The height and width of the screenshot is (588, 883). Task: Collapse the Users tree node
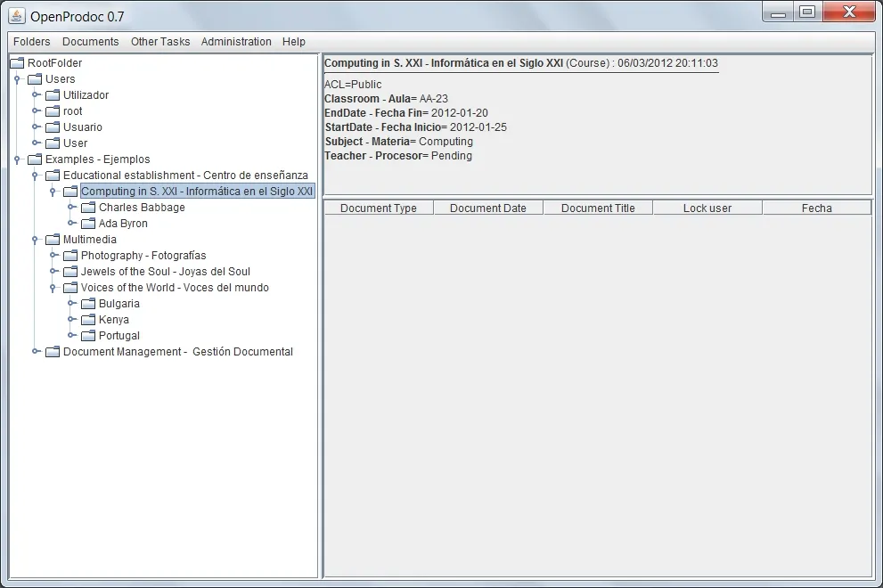(17, 78)
